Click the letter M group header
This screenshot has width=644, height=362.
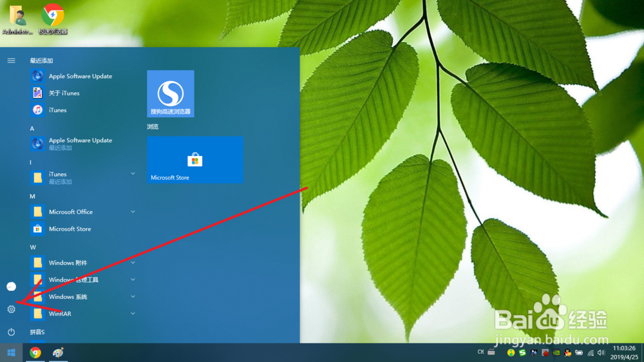32,196
